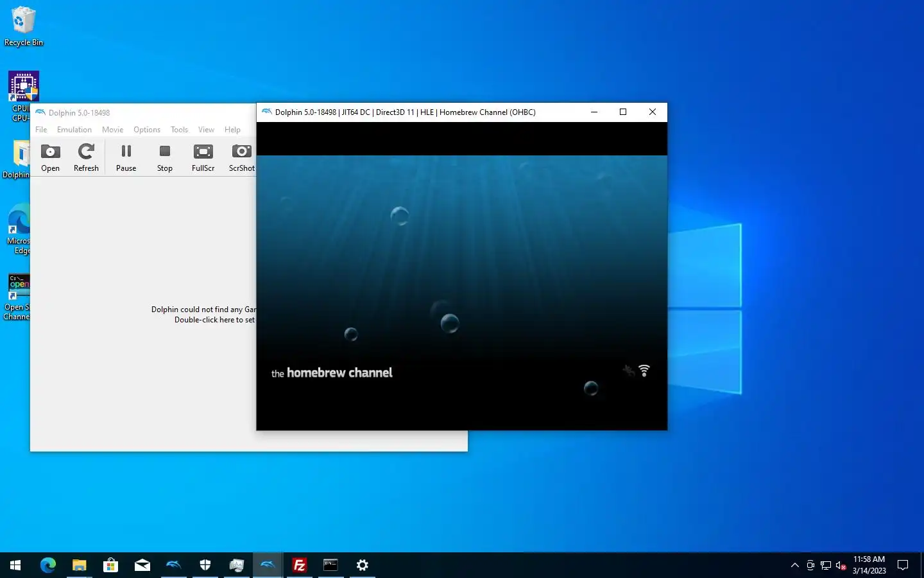Open the Windows Start menu
Viewport: 924px width, 578px height.
(x=15, y=565)
